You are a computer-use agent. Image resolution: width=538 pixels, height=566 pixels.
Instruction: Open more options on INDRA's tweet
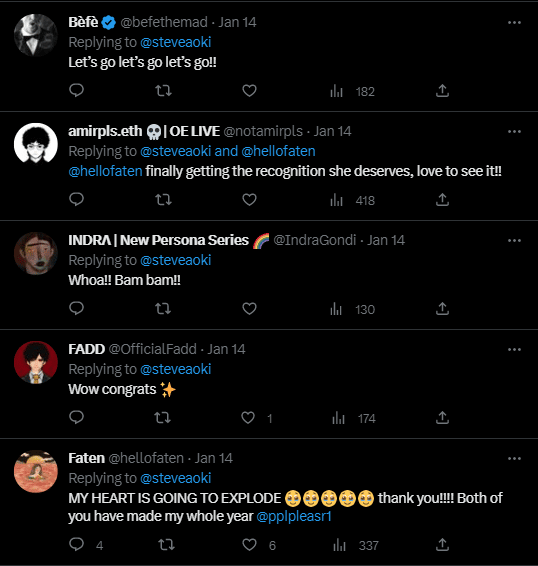514,240
